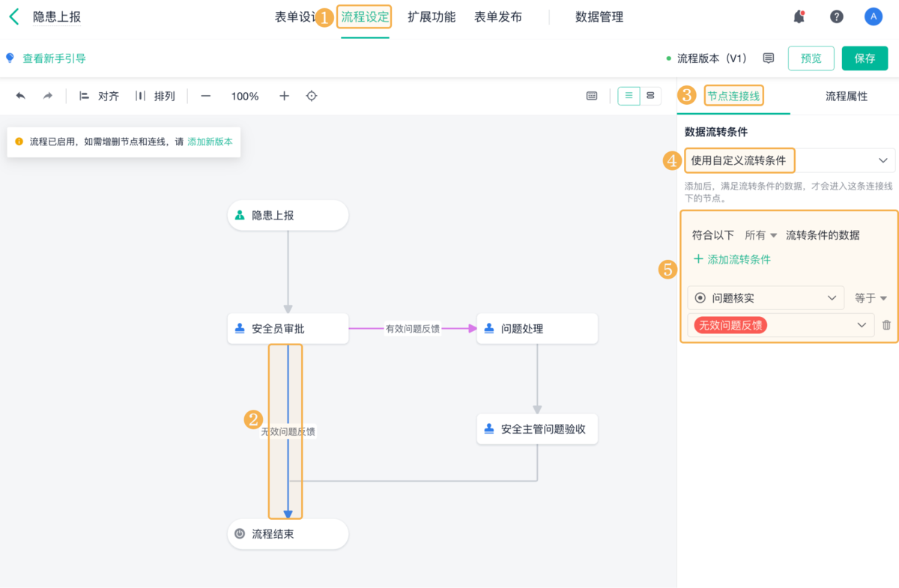The width and height of the screenshot is (899, 588).
Task: Delete the 问题核实 condition with trash icon
Action: [886, 325]
